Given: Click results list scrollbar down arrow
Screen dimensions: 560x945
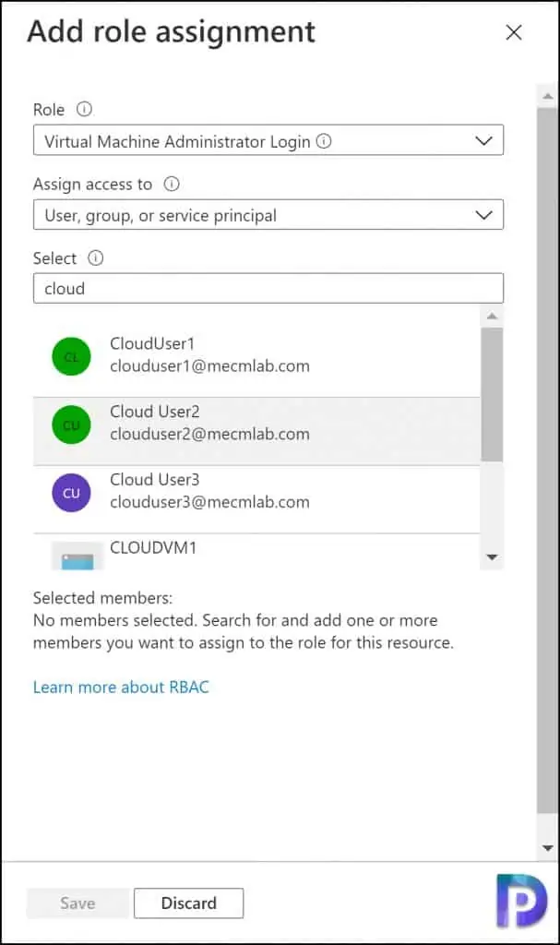Looking at the screenshot, I should [492, 557].
